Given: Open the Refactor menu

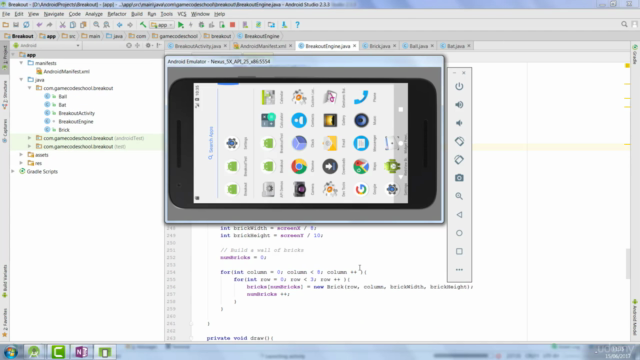Looking at the screenshot, I should 117,14.
